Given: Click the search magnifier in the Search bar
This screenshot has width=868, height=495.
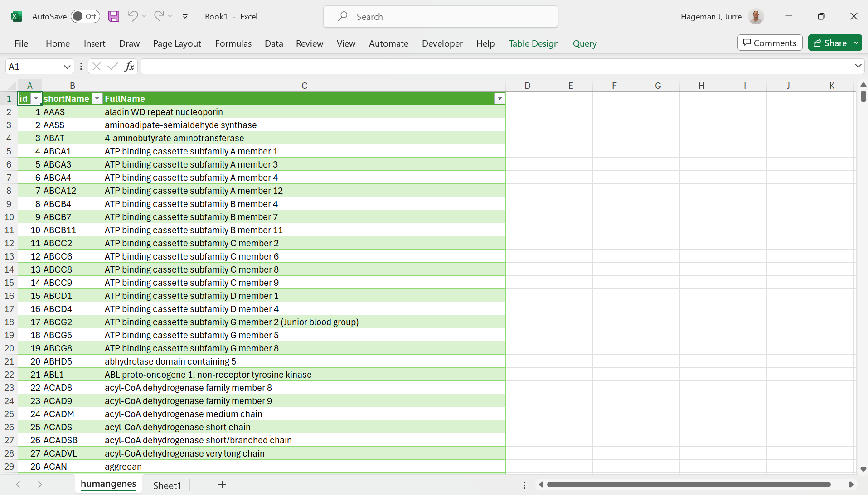Looking at the screenshot, I should point(343,16).
